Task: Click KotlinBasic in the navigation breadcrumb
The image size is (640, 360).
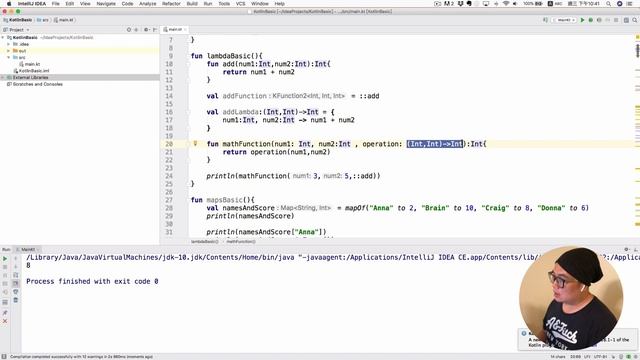Action: click(x=18, y=20)
